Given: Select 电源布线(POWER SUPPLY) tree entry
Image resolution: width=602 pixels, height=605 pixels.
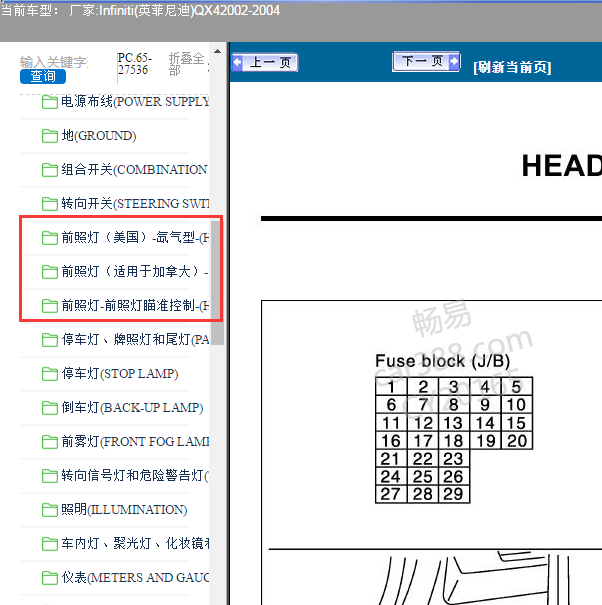Looking at the screenshot, I should pos(135,102).
